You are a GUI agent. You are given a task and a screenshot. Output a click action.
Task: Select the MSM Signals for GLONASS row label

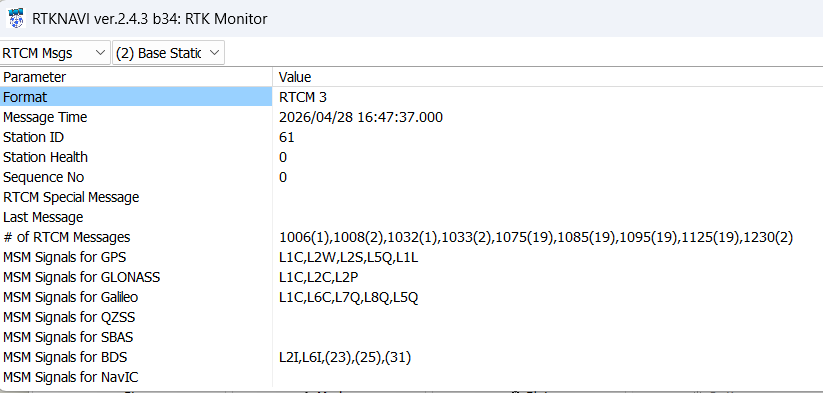click(81, 277)
